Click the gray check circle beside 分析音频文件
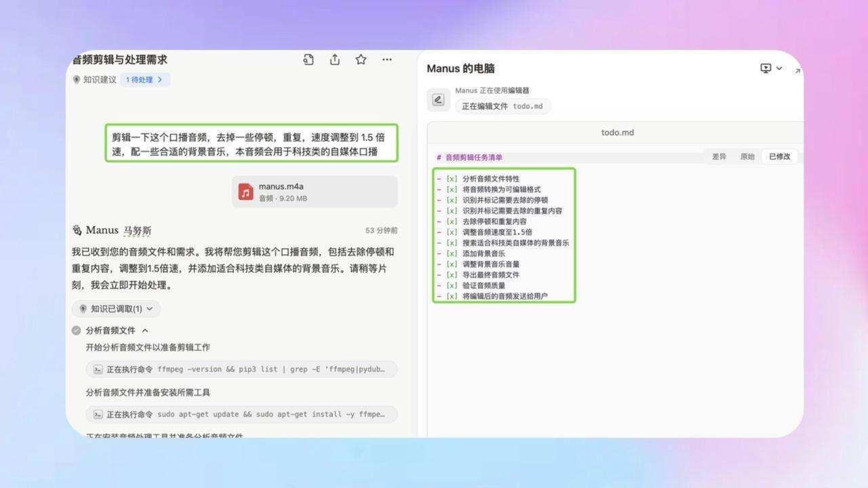Screen dimensions: 868x488 (77, 331)
